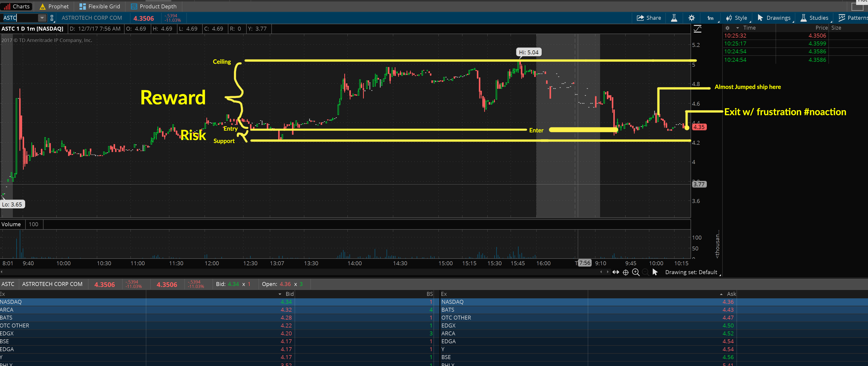Screen dimensions: 868x366
Task: Click the chart link chain icon
Action: pyautogui.click(x=52, y=18)
